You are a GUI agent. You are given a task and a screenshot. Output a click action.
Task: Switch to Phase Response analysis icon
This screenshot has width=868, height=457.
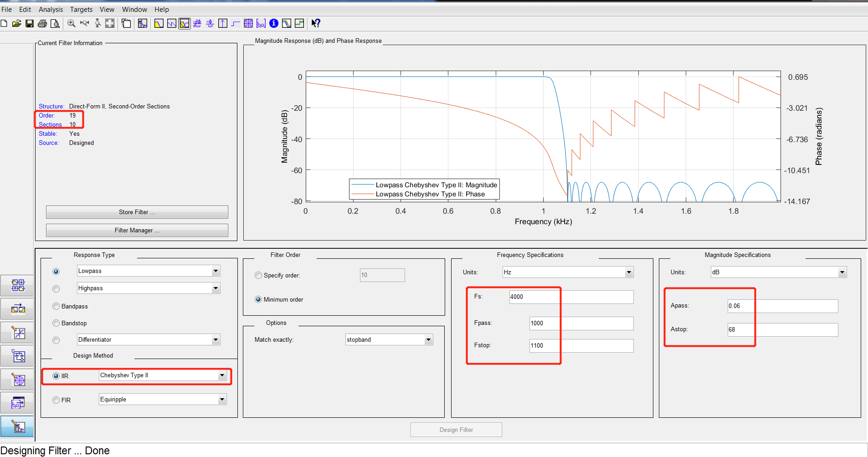coord(172,23)
